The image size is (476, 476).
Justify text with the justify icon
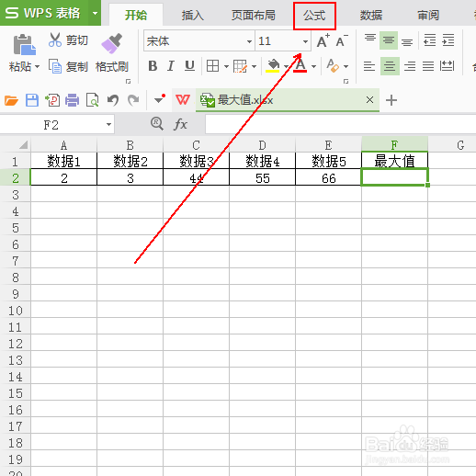(428, 66)
